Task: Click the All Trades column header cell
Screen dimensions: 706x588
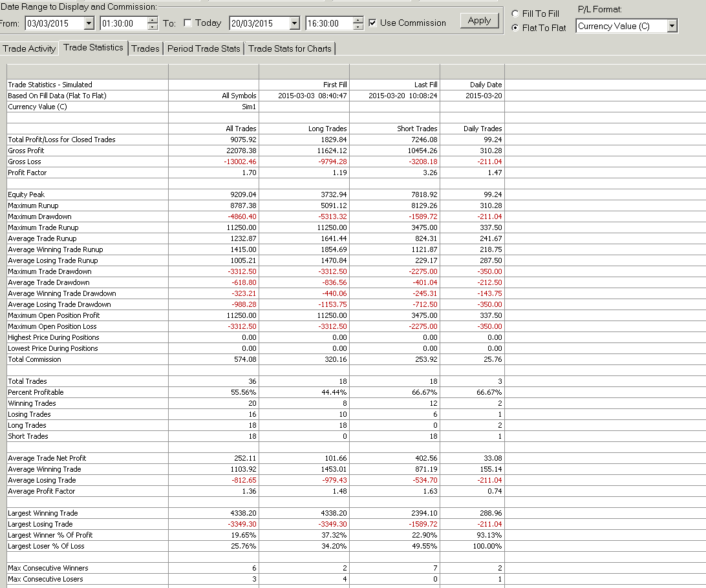Action: [214, 129]
